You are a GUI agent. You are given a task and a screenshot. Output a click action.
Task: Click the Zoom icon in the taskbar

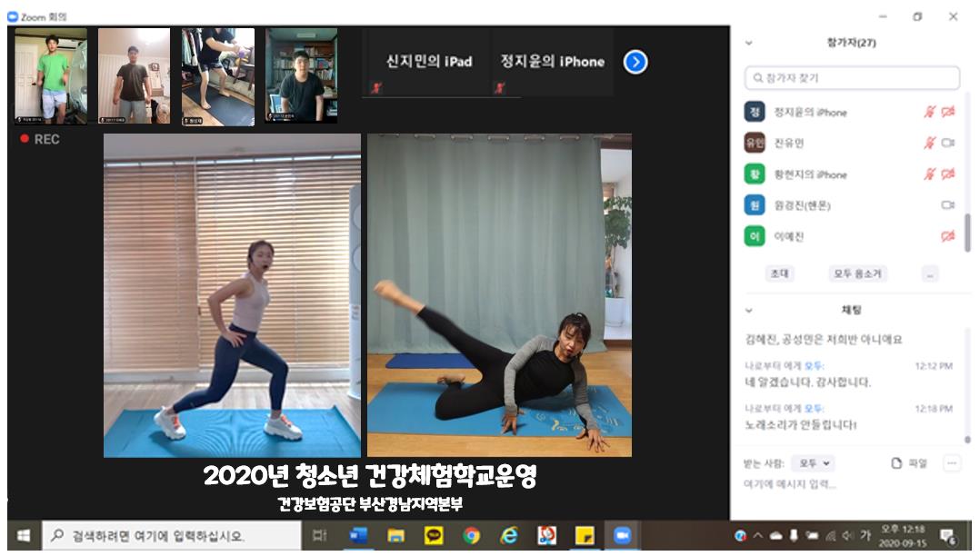click(622, 536)
